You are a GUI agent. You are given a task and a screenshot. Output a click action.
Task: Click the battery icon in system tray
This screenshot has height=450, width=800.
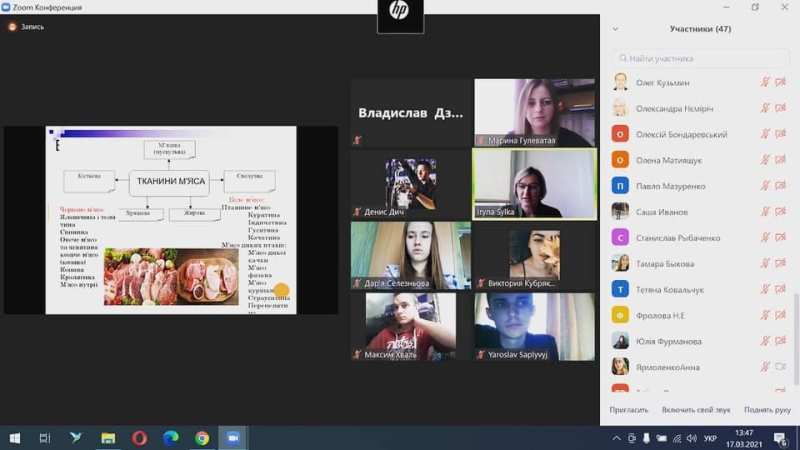(x=661, y=438)
